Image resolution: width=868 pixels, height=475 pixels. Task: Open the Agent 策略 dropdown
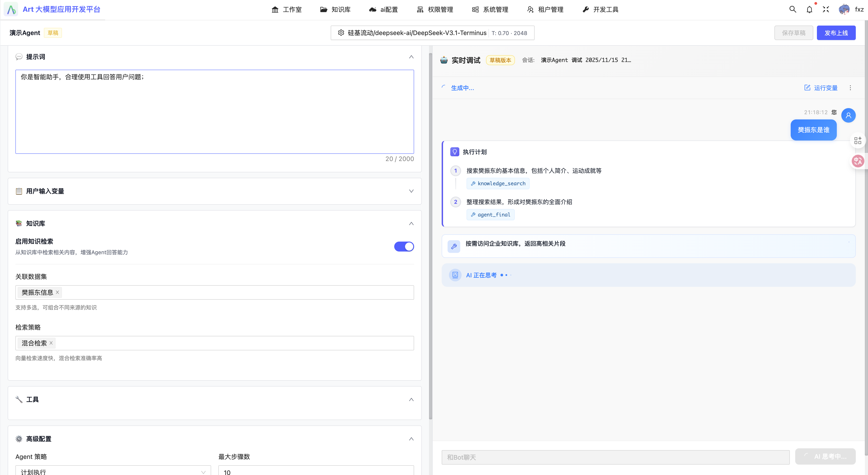click(113, 471)
